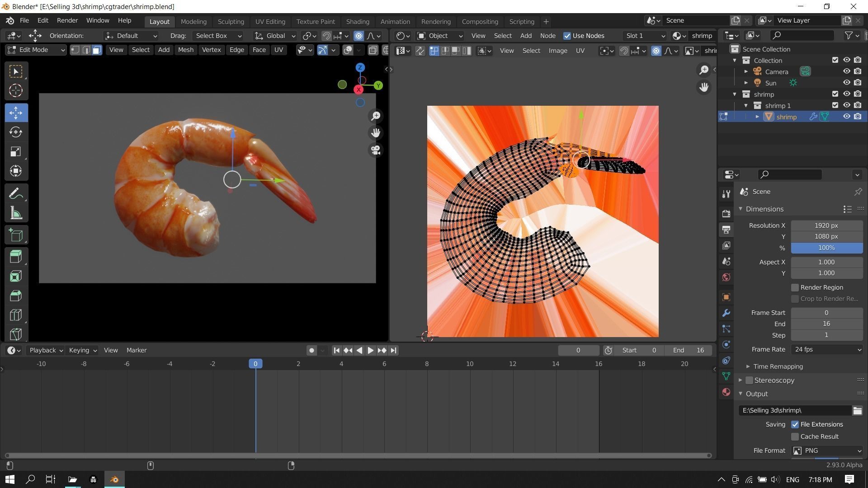The width and height of the screenshot is (868, 488).
Task: Toggle the Use Nodes checkbox
Action: [x=567, y=36]
